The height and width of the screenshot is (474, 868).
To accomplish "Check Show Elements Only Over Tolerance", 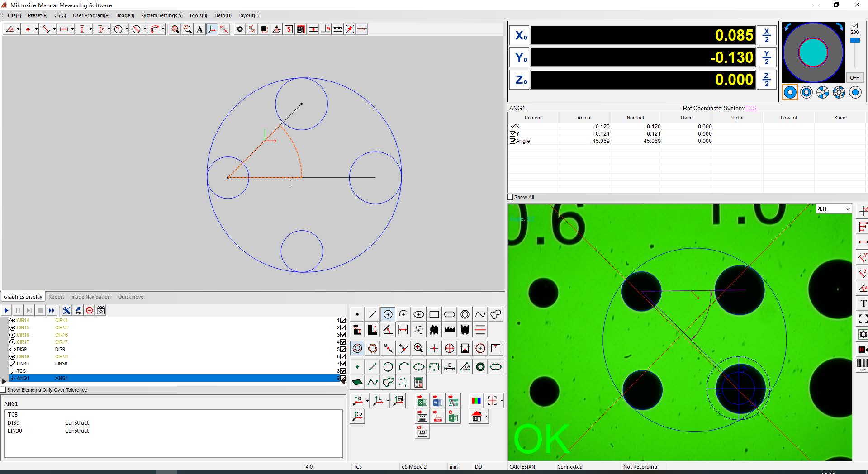I will [x=4, y=389].
